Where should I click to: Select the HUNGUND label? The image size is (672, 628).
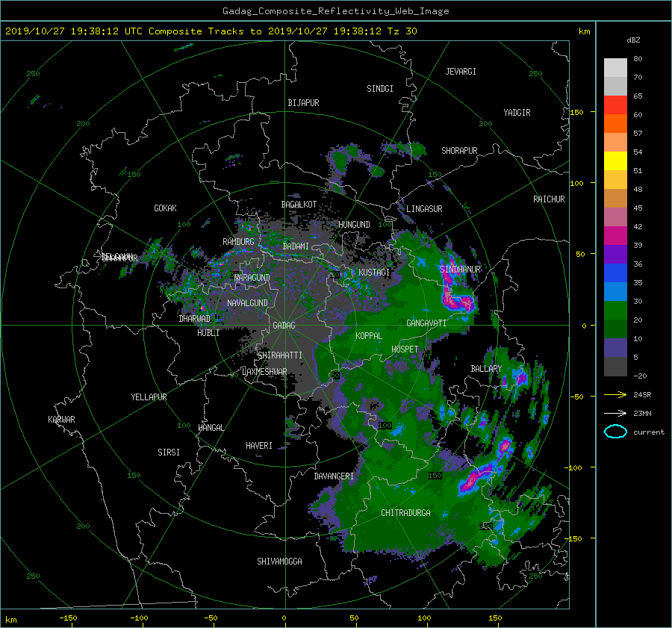tap(354, 224)
